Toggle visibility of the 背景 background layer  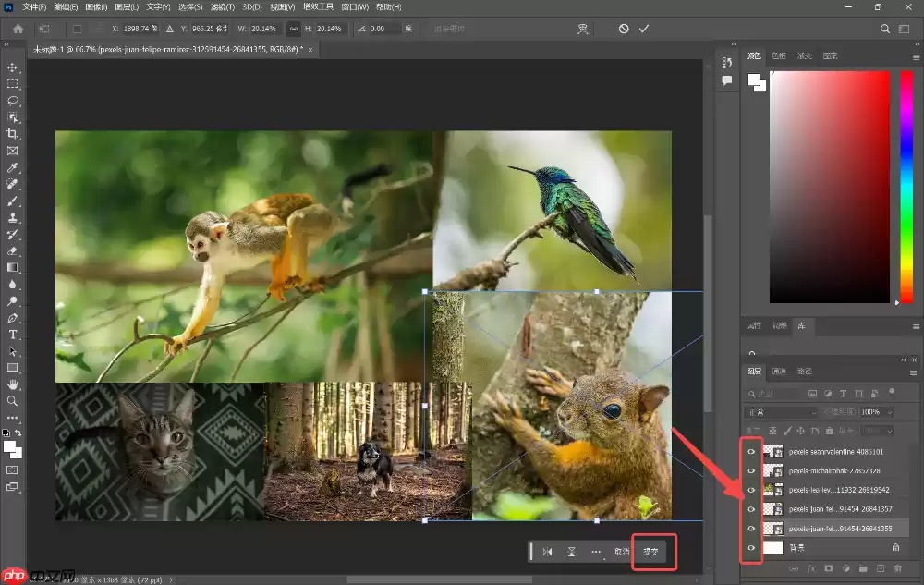click(751, 547)
